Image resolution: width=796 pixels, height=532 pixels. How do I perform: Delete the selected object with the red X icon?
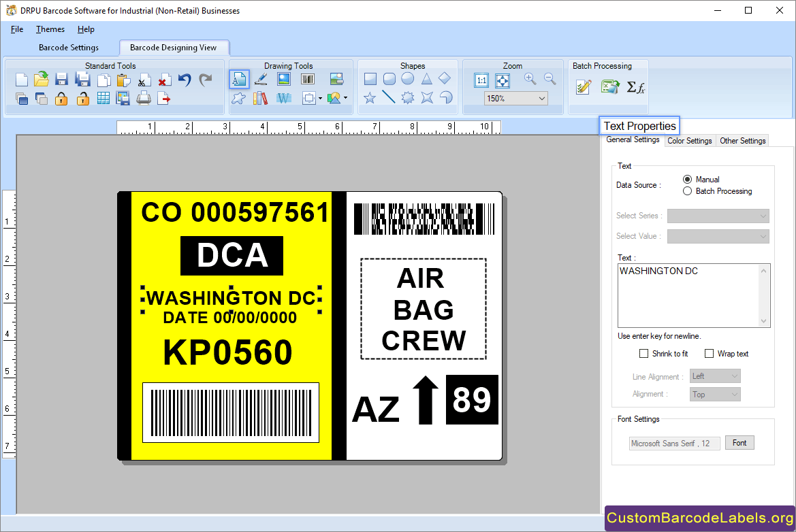(x=165, y=80)
